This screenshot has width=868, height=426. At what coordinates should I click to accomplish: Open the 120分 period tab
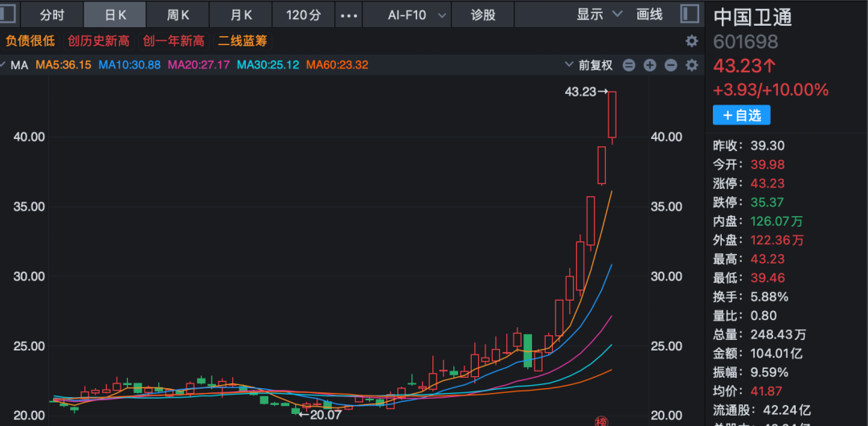304,15
